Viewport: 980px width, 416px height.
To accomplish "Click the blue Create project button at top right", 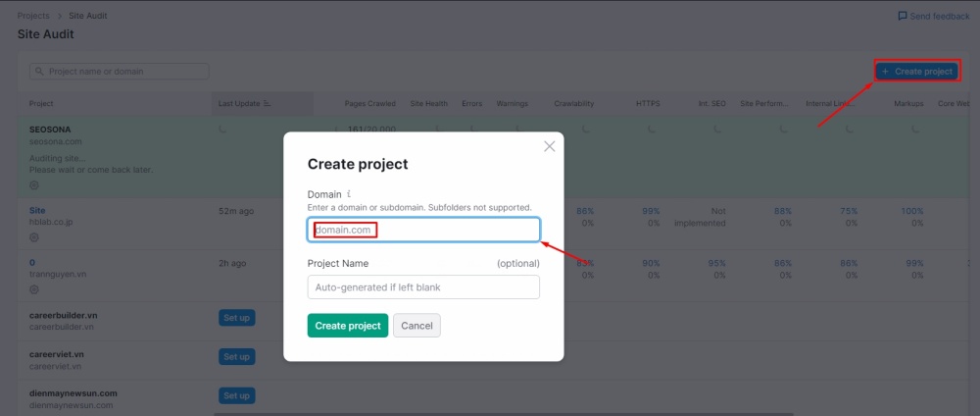I will (915, 72).
